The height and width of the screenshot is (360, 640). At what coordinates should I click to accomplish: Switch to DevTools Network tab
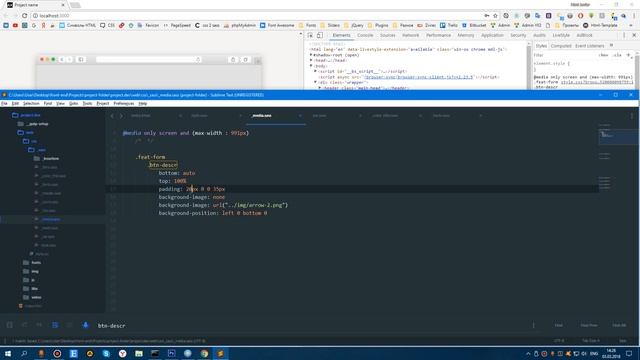410,36
